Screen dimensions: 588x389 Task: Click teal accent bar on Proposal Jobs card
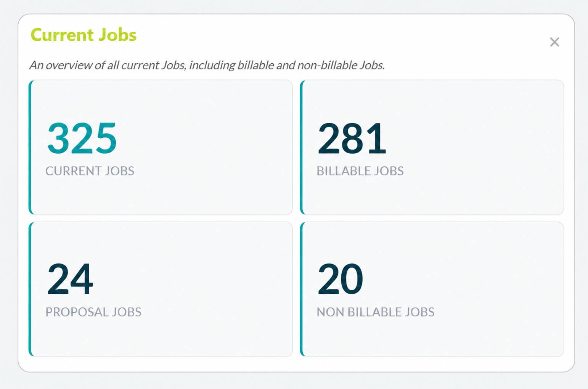(30, 289)
